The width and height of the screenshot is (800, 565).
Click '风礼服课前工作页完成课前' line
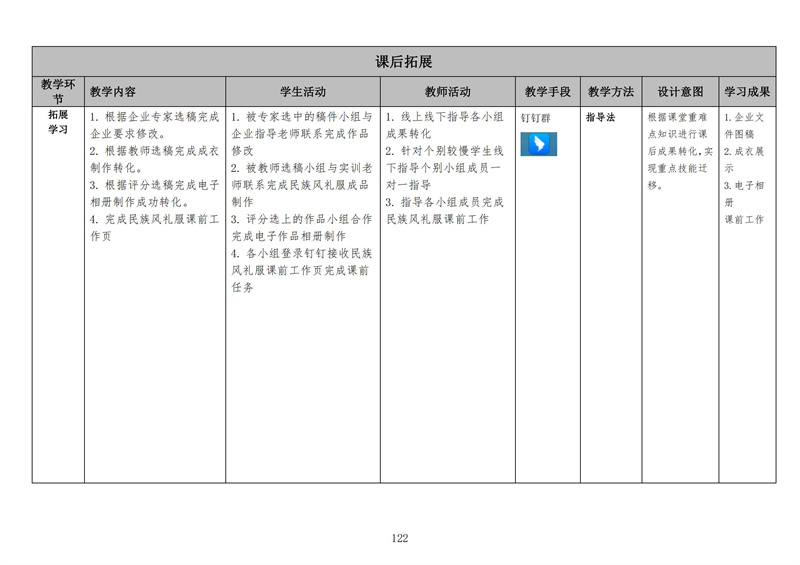pos(300,271)
